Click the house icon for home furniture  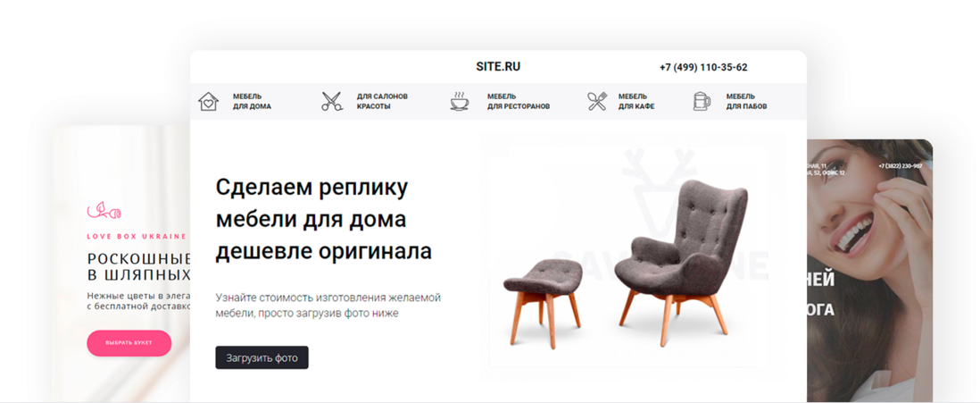(x=208, y=101)
